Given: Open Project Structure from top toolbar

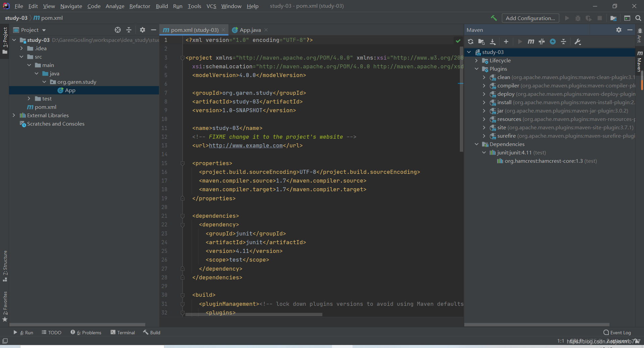Looking at the screenshot, I should 613,18.
